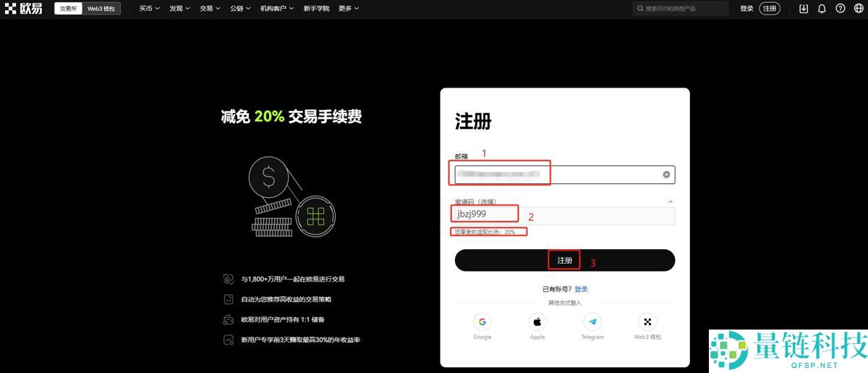Viewport: 868px width, 373px height.
Task: Expand the 买币 menu
Action: click(x=150, y=9)
